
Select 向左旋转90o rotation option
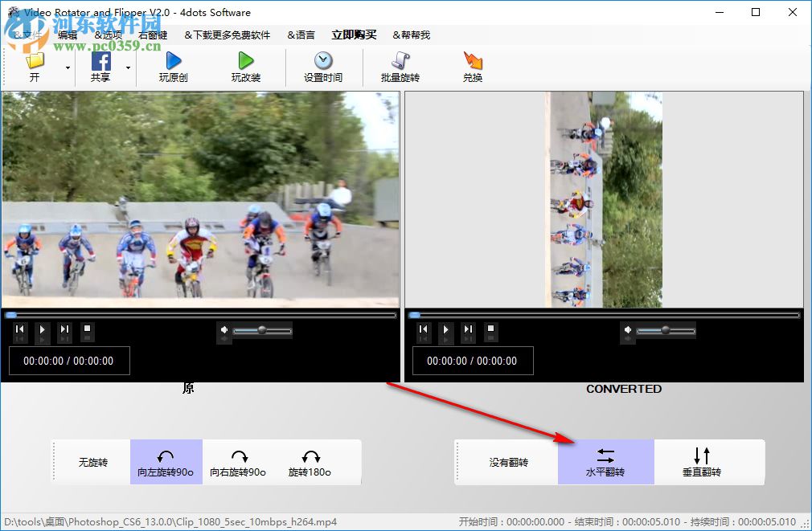[x=166, y=462]
